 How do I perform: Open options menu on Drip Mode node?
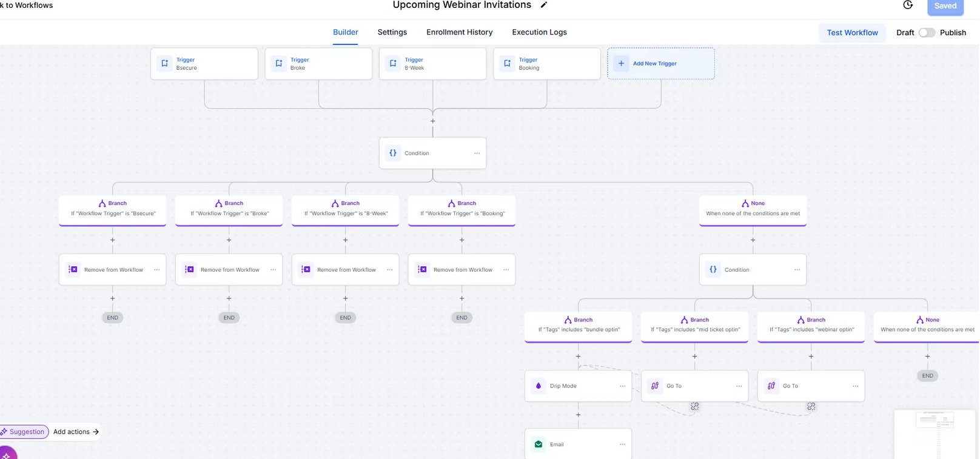[x=623, y=386]
